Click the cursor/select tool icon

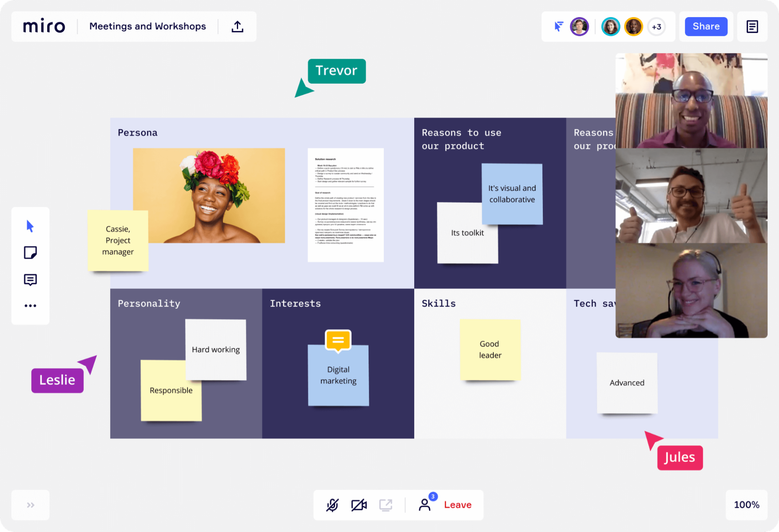point(30,225)
